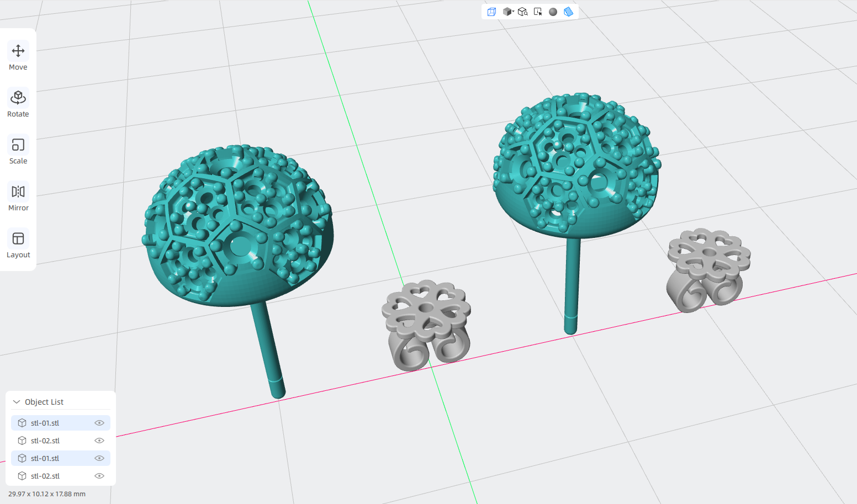
Task: Toggle the blue striped section view icon
Action: coord(568,12)
